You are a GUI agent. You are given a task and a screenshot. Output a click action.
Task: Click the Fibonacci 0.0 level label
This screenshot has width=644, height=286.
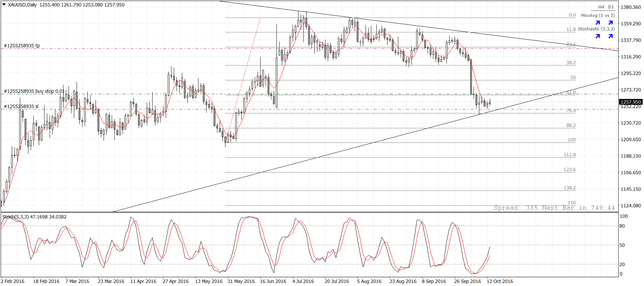point(572,15)
